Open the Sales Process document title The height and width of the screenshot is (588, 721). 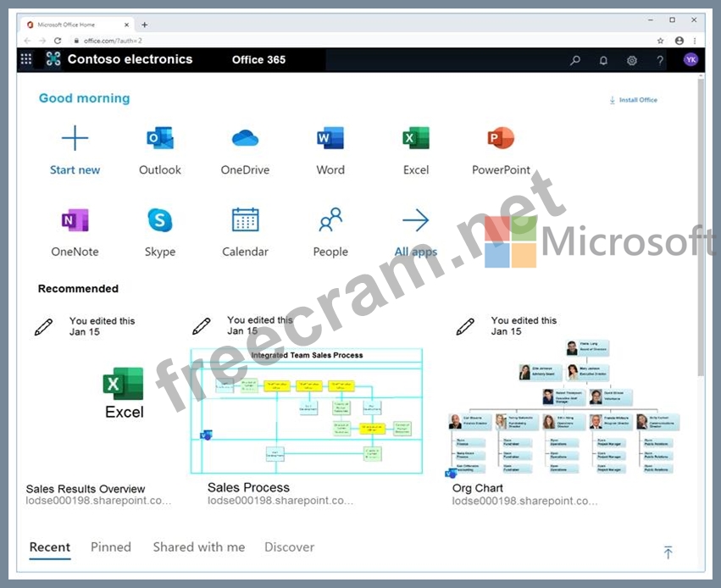tap(248, 487)
